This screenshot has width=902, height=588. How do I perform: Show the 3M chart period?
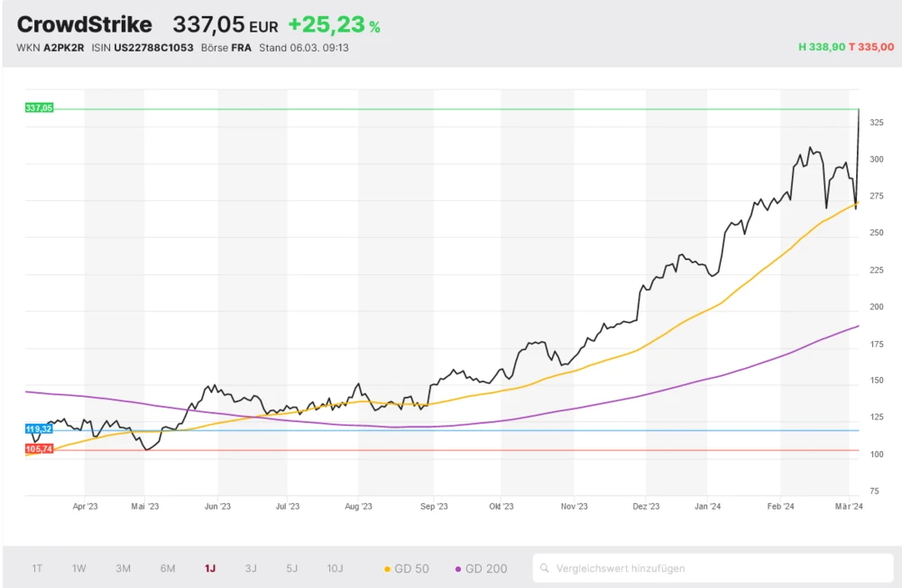(124, 568)
